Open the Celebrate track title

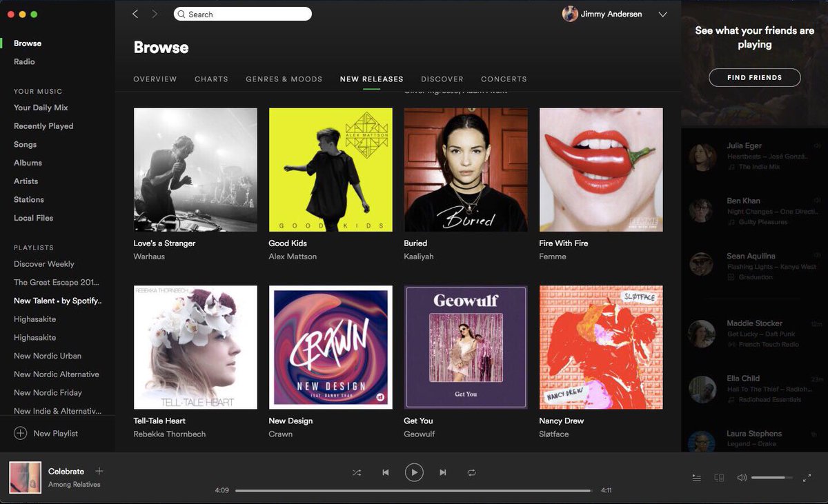click(x=66, y=472)
